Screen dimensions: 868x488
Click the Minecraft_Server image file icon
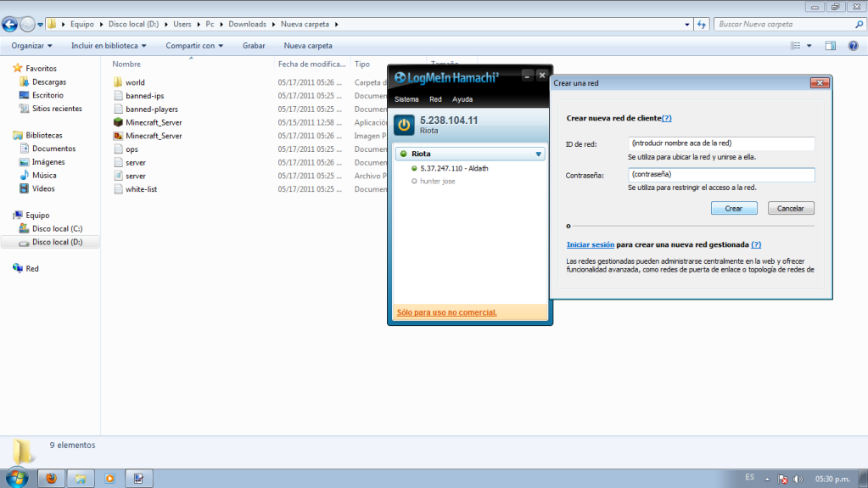click(x=118, y=135)
